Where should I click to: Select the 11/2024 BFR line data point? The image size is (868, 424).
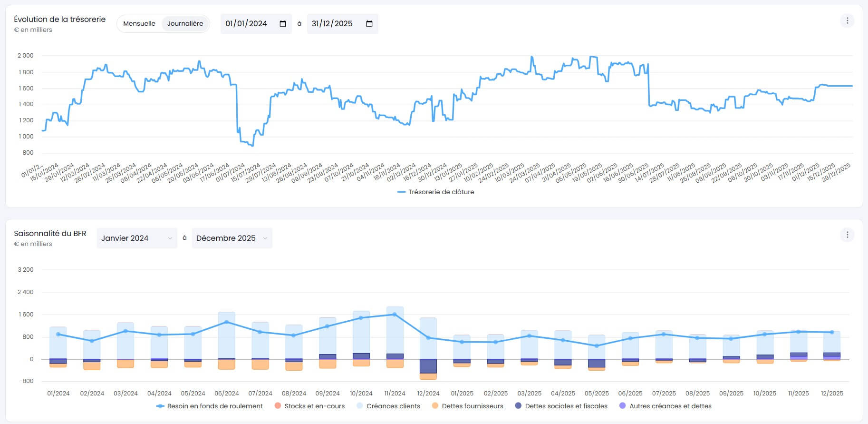coord(395,315)
